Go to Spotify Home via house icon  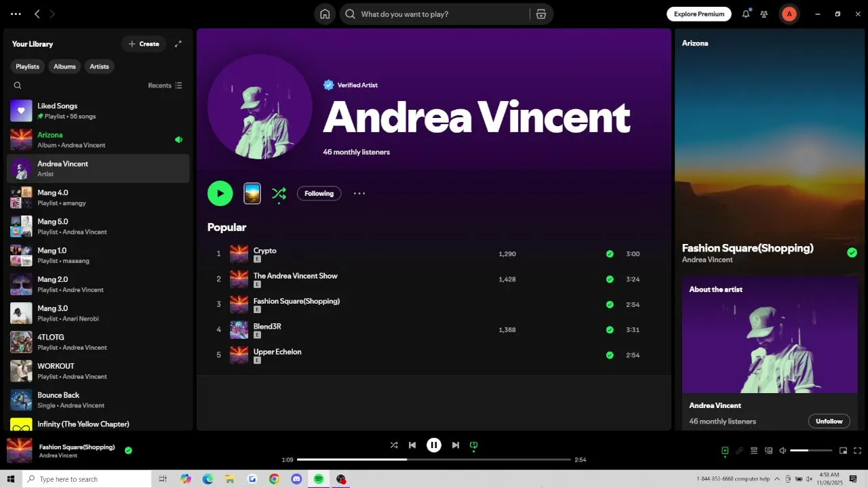point(325,14)
